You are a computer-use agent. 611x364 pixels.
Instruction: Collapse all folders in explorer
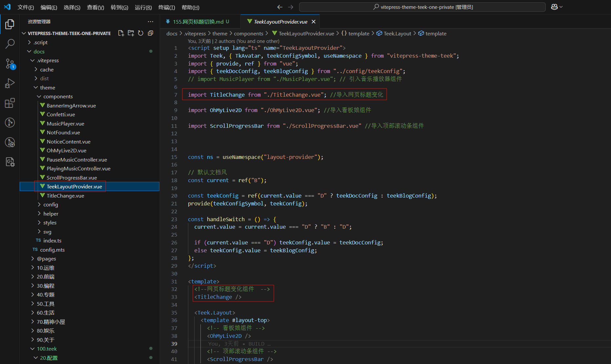point(151,33)
